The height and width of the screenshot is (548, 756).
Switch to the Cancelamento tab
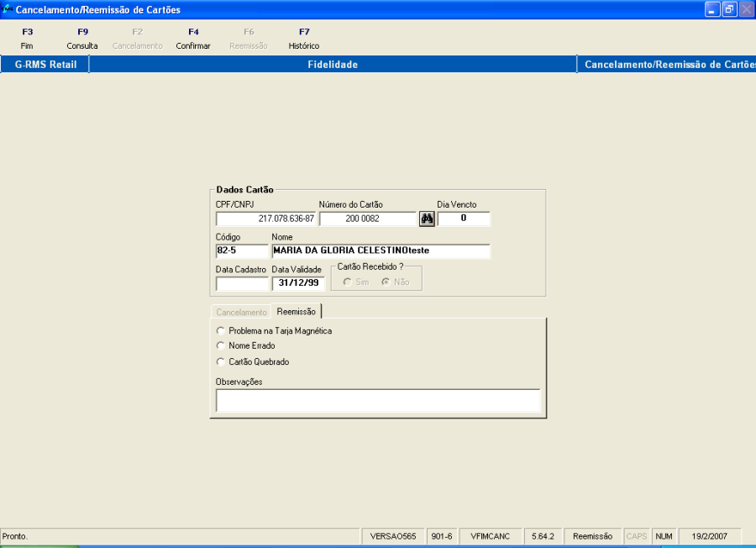pyautogui.click(x=241, y=312)
